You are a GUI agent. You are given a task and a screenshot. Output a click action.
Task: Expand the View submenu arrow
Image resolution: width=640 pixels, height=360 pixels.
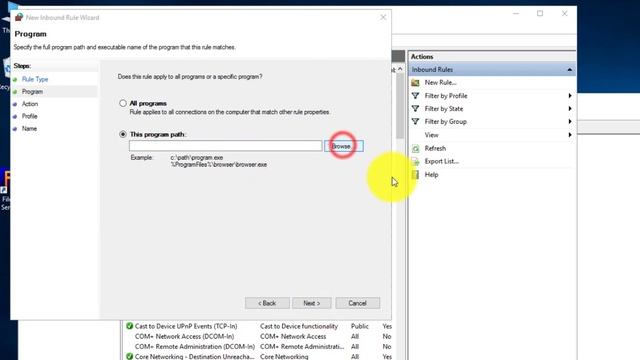pyautogui.click(x=570, y=135)
